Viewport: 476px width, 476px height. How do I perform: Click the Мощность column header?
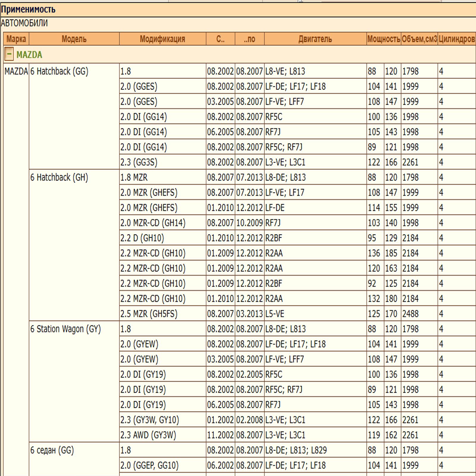pos(383,39)
